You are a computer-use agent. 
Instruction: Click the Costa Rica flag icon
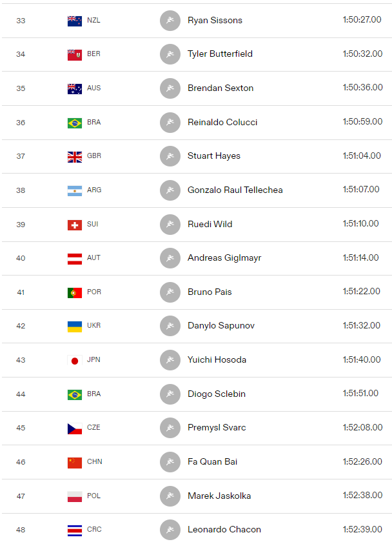75,530
